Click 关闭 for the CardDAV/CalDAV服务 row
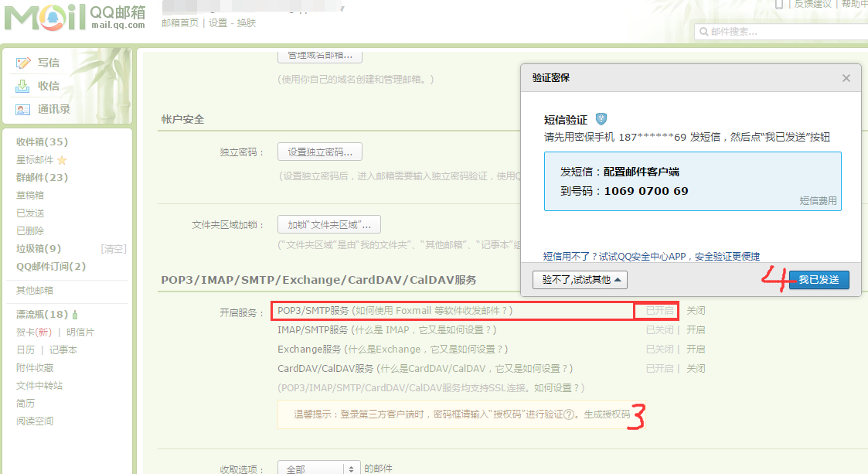 [x=696, y=369]
